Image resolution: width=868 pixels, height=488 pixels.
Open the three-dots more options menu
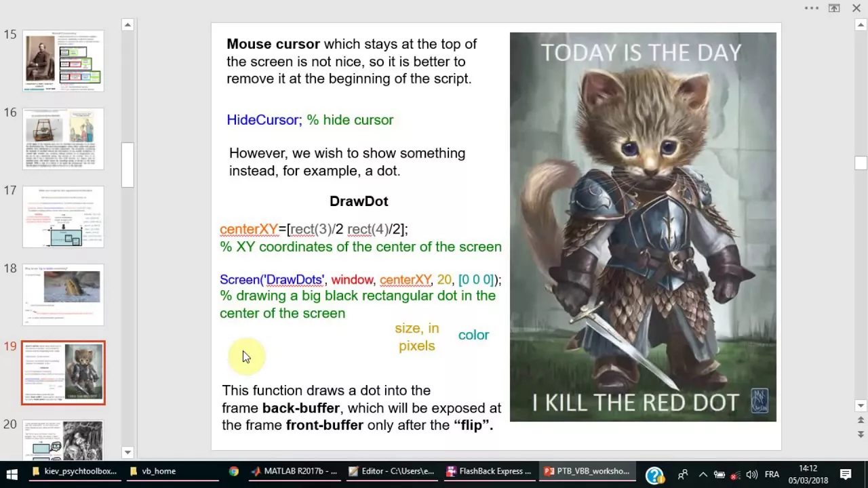[x=812, y=8]
